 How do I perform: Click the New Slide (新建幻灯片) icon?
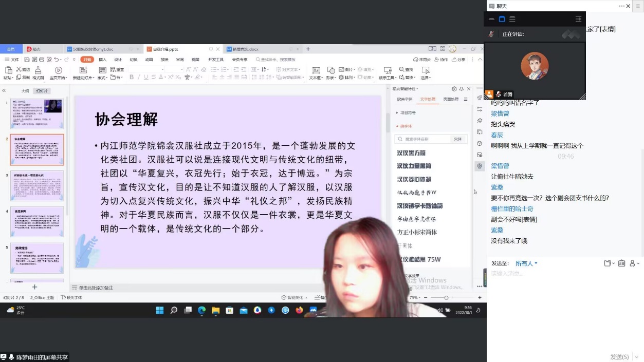point(83,70)
